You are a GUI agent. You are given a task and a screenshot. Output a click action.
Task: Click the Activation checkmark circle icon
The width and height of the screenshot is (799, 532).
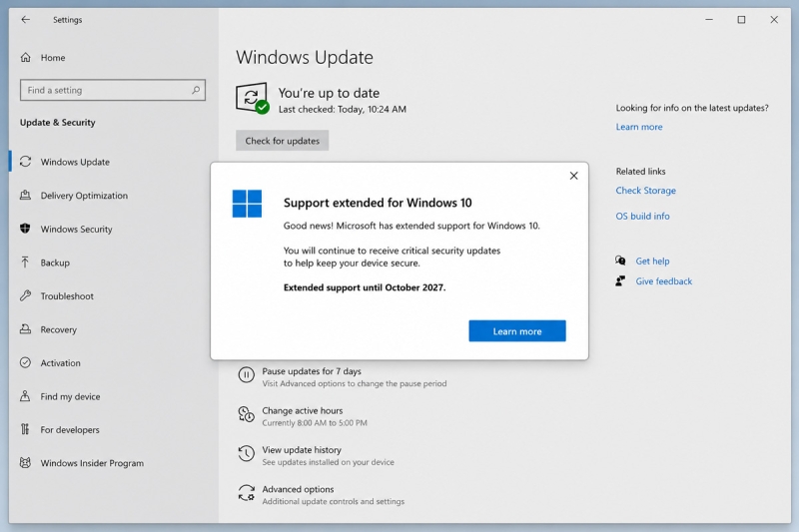(x=26, y=363)
